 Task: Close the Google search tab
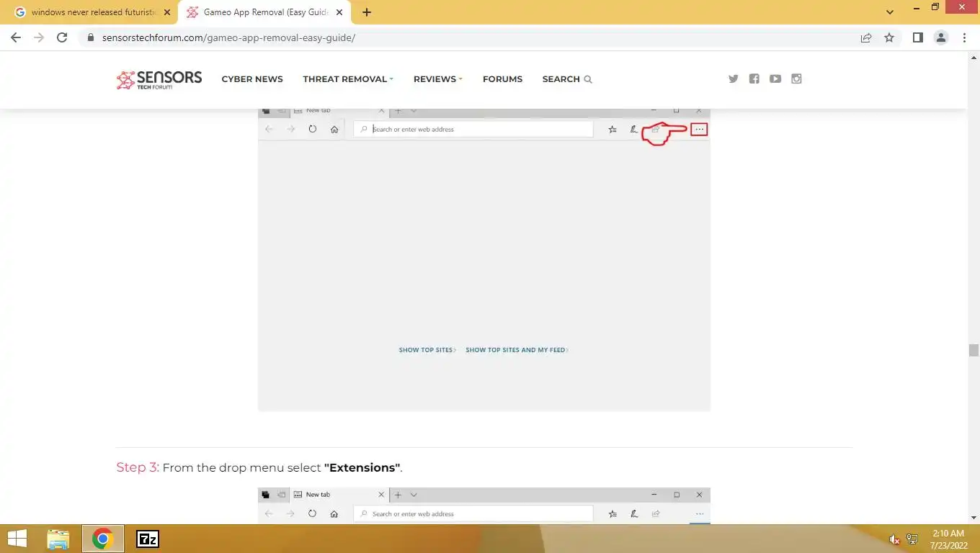pos(167,12)
